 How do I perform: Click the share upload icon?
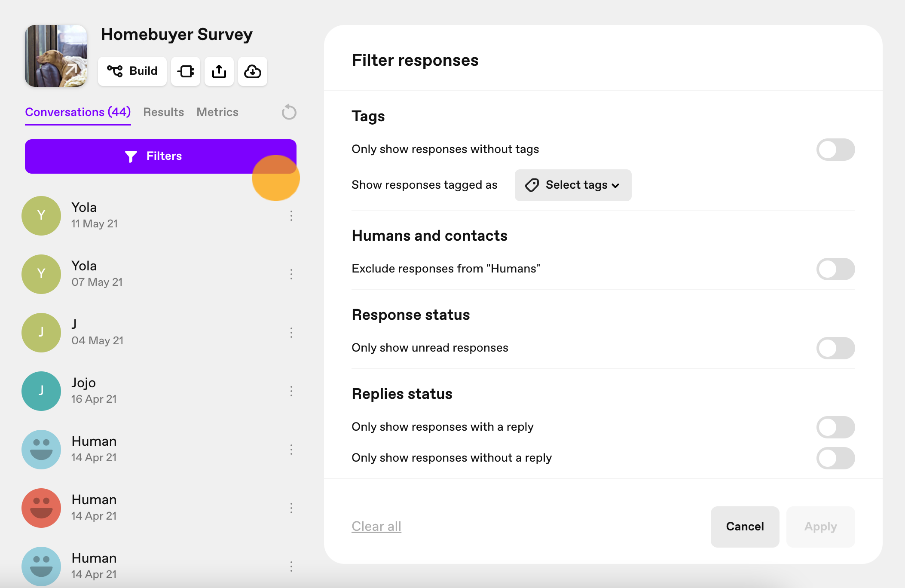[x=219, y=71]
